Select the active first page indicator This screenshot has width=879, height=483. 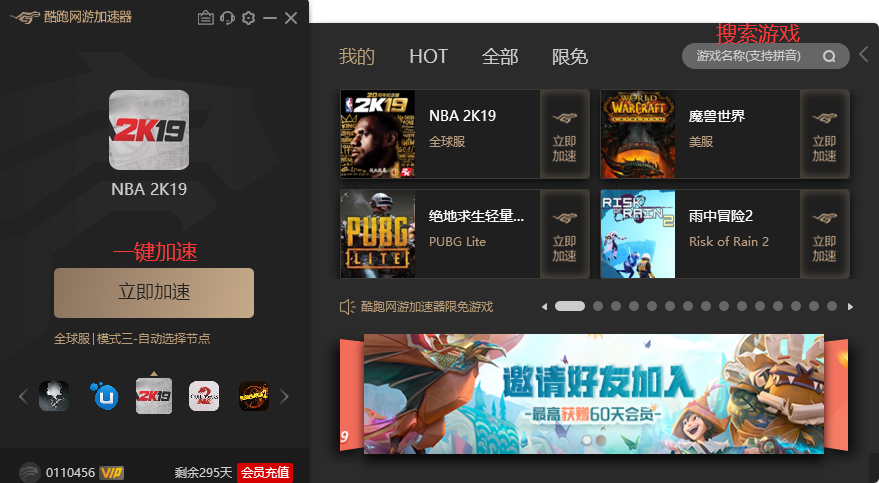570,306
